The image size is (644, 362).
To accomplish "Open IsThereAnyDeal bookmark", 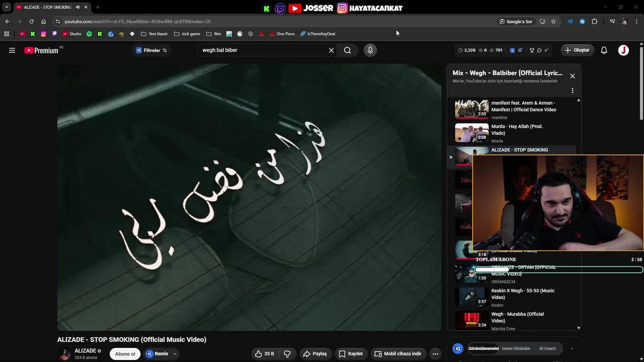I will (317, 34).
